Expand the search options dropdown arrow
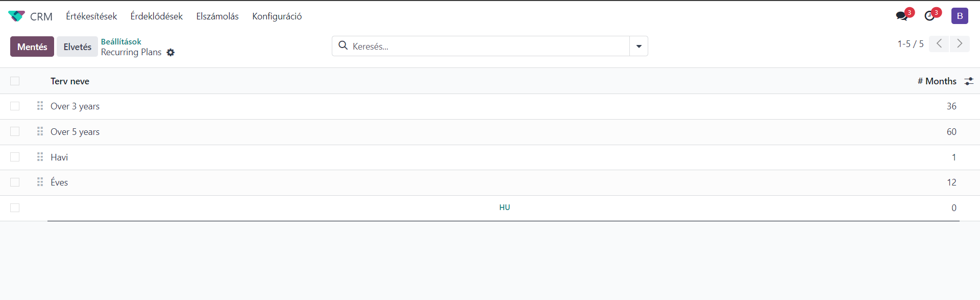The width and height of the screenshot is (980, 300). click(639, 46)
